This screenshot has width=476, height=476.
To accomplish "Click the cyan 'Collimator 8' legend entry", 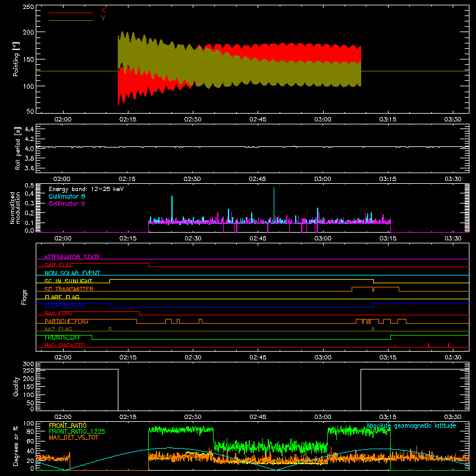I will pyautogui.click(x=67, y=196).
